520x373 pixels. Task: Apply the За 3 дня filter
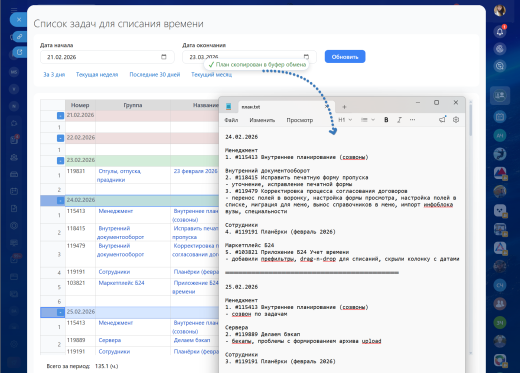(x=54, y=75)
